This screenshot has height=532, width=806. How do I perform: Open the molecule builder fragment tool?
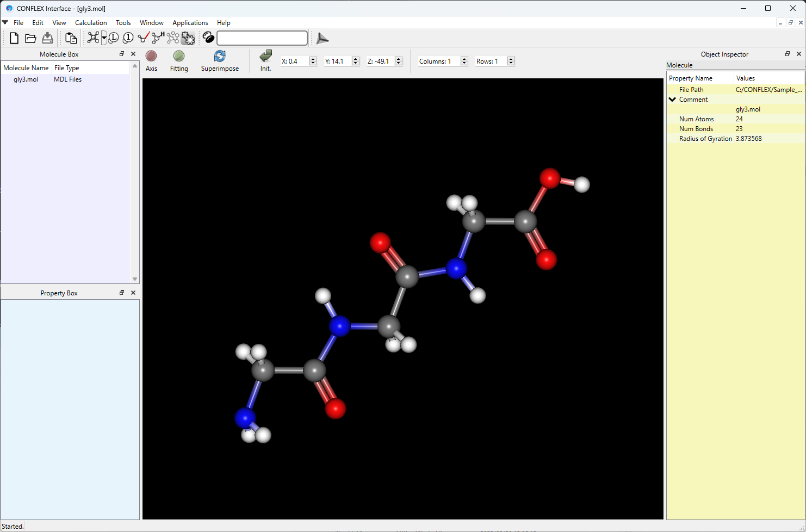[92, 38]
